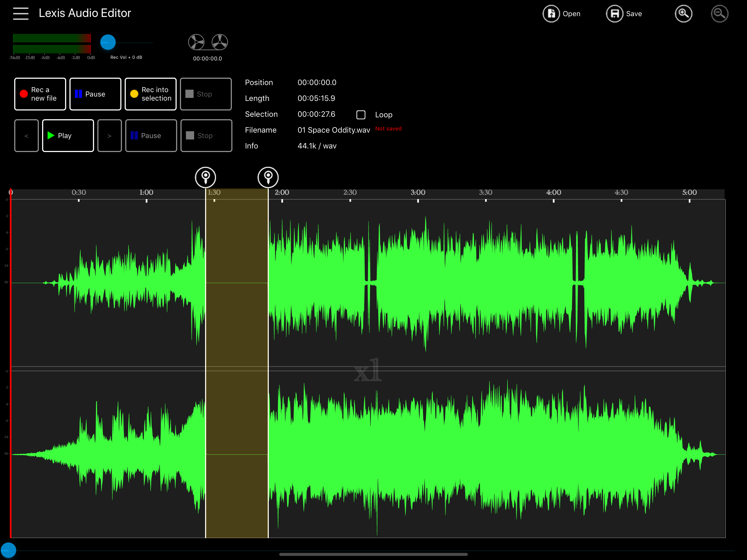Screen dimensions: 747x560
Task: Click the 1:30 mark on the timeline
Action: point(214,192)
